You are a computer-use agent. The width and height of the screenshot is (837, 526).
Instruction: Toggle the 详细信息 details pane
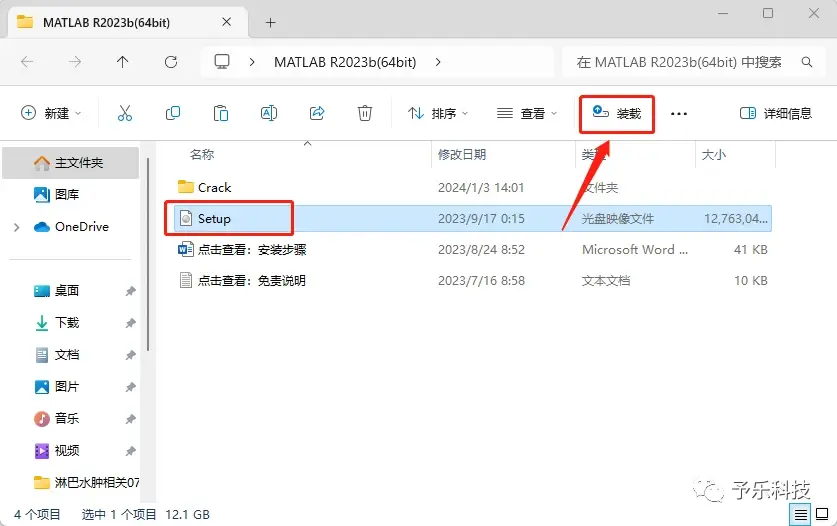pyautogui.click(x=776, y=113)
